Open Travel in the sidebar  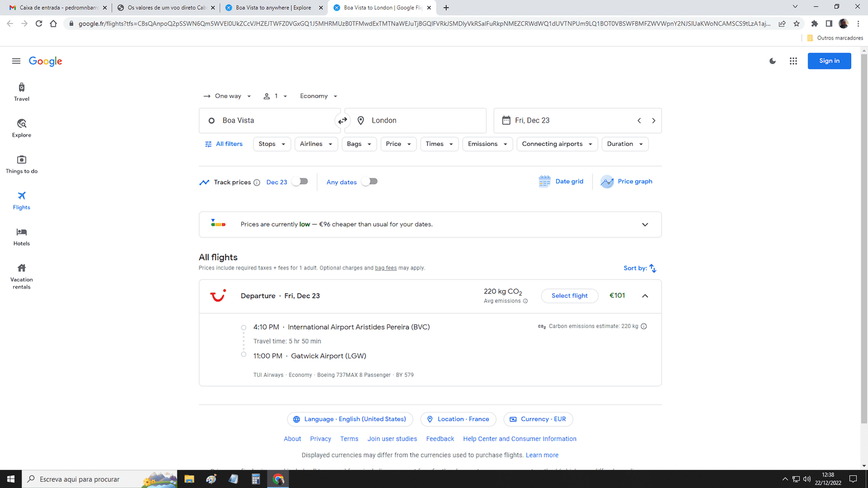click(x=22, y=92)
